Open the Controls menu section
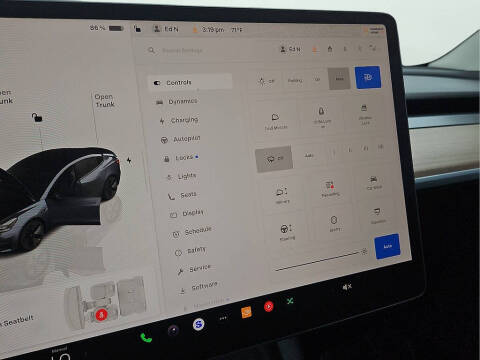The height and width of the screenshot is (360, 480). tap(190, 82)
